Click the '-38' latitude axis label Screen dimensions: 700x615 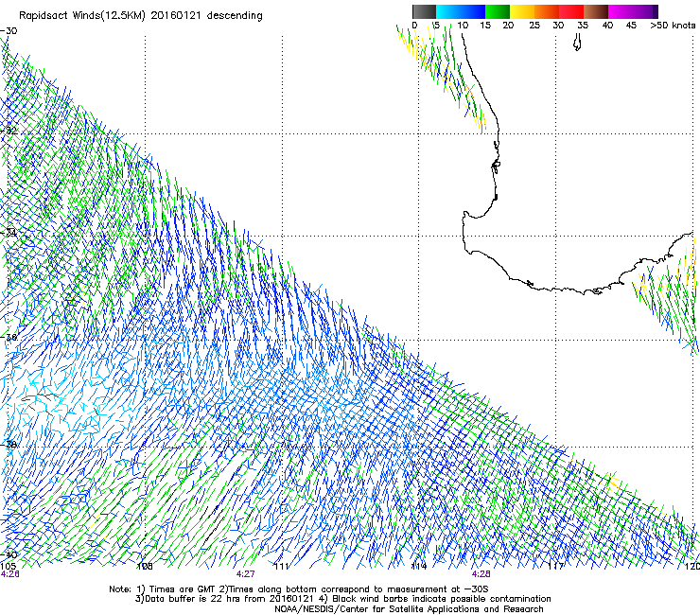9,445
